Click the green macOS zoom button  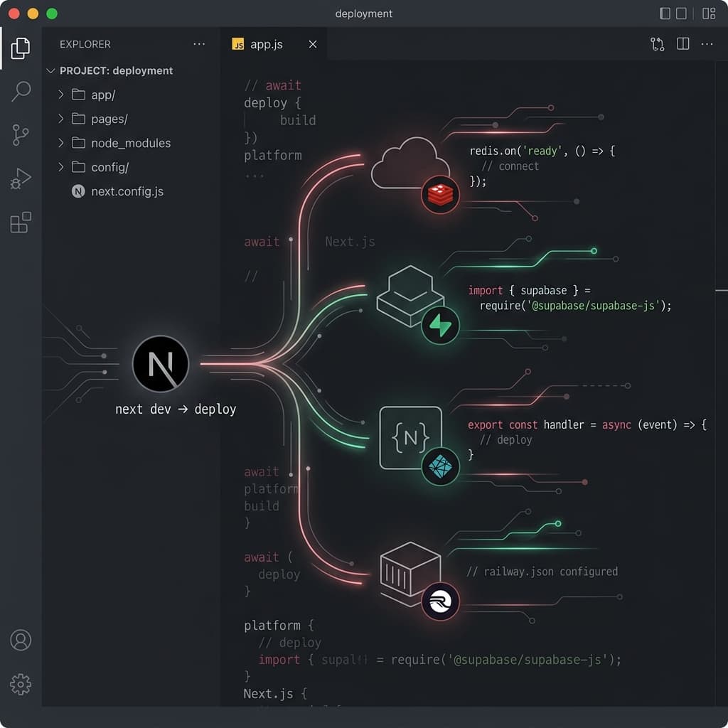(x=52, y=14)
